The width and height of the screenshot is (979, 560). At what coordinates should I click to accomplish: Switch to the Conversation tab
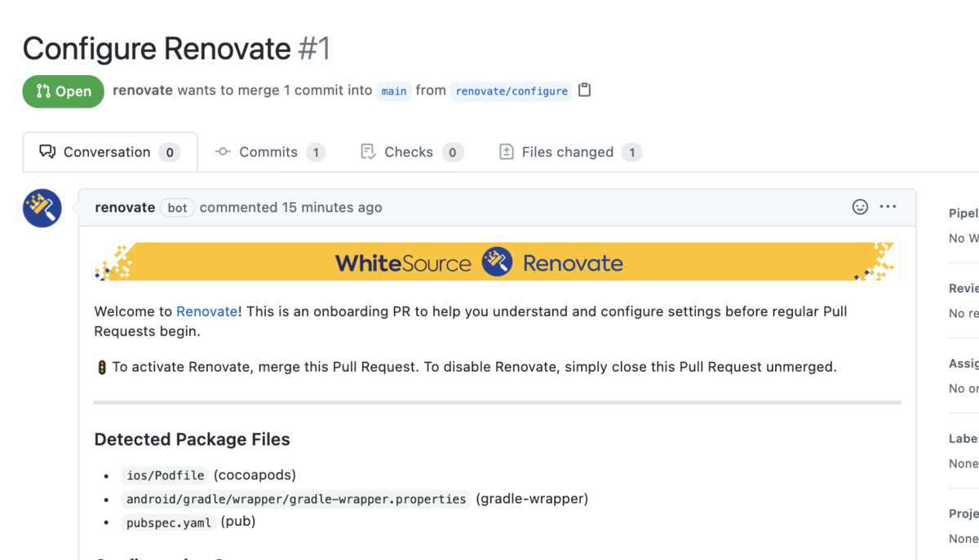110,152
